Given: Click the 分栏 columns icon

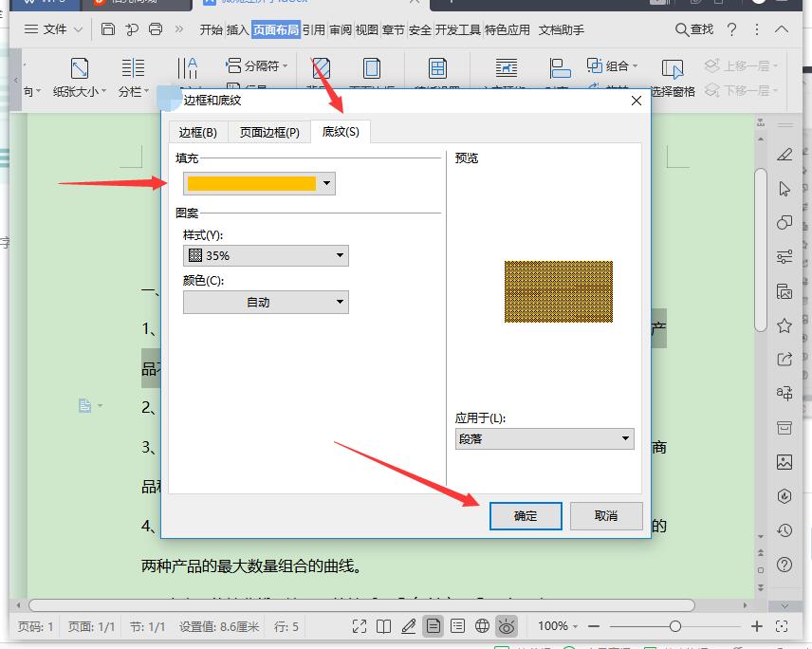Looking at the screenshot, I should tap(133, 68).
